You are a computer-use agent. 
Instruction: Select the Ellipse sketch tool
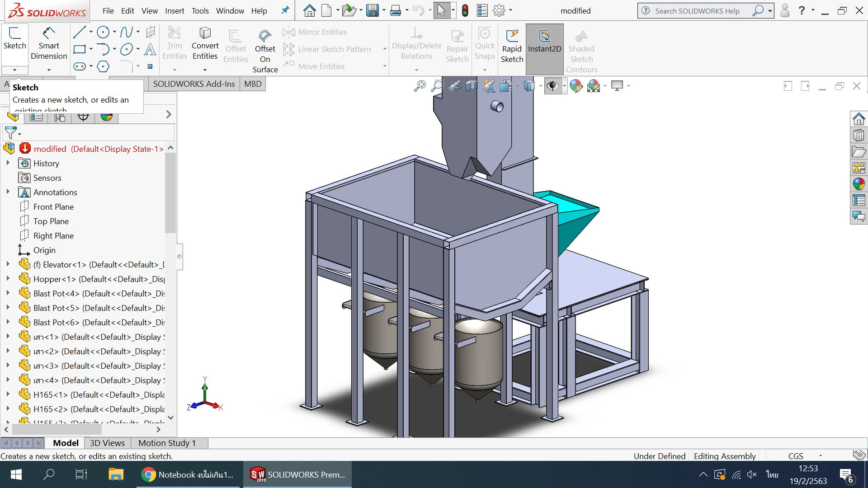(x=127, y=49)
